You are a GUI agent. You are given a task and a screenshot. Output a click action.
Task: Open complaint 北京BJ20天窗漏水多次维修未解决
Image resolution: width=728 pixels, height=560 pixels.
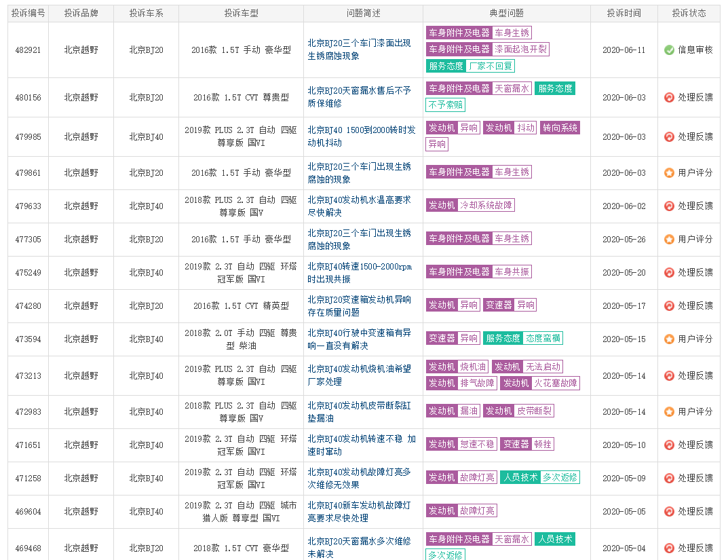(x=359, y=548)
